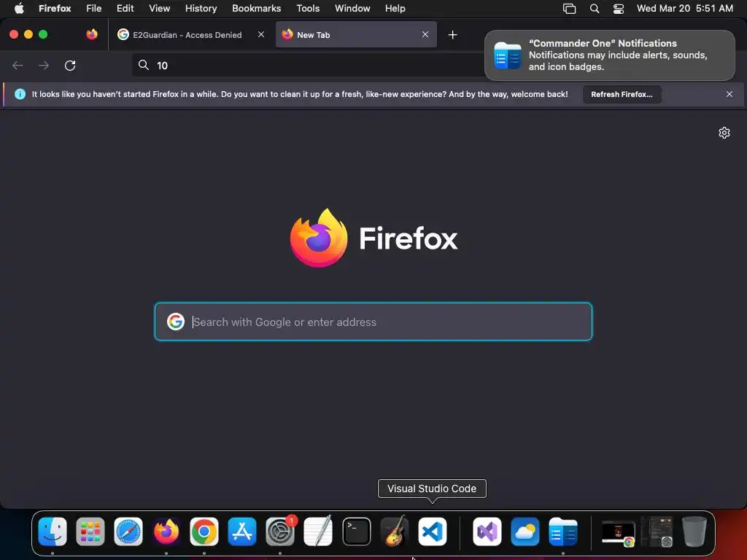This screenshot has width=747, height=560.
Task: Open Launchpad in the Dock
Action: pyautogui.click(x=90, y=532)
